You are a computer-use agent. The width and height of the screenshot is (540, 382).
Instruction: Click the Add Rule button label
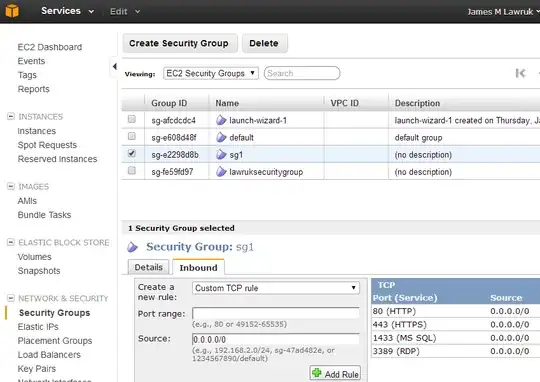pyautogui.click(x=341, y=374)
